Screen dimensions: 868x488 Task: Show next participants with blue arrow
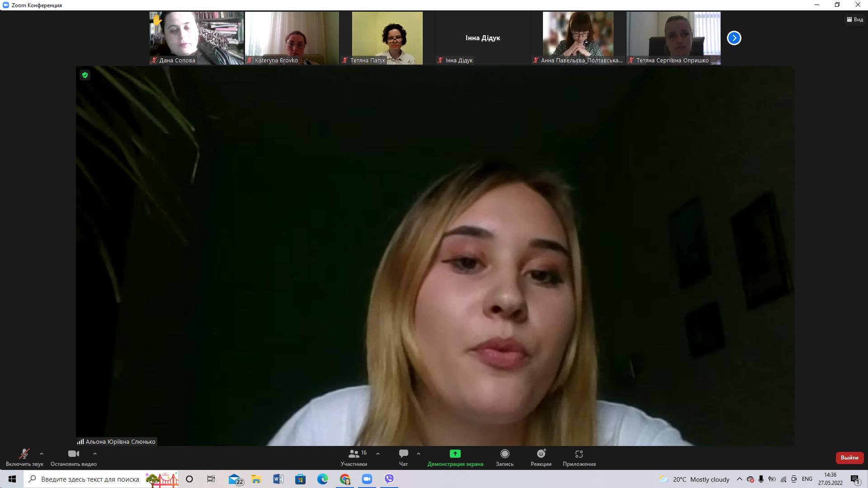click(x=734, y=38)
